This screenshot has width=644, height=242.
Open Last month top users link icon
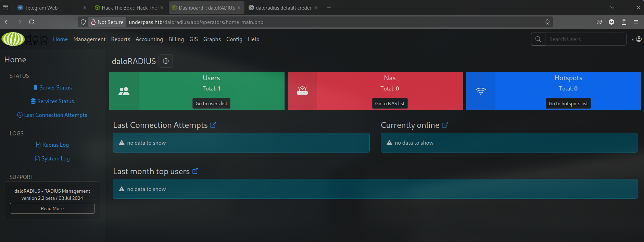tap(195, 171)
